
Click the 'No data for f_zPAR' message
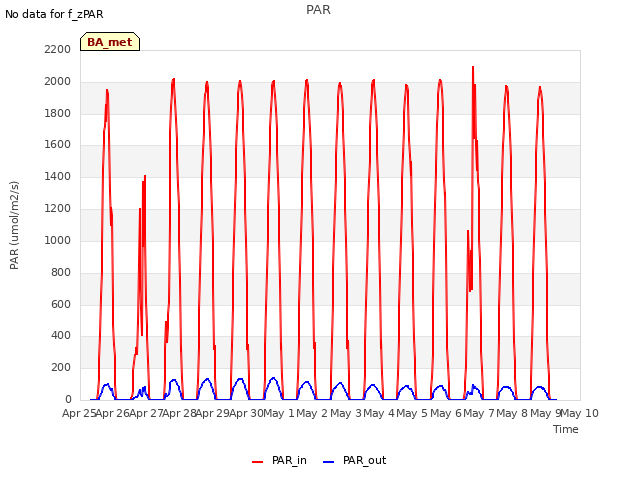tap(54, 14)
